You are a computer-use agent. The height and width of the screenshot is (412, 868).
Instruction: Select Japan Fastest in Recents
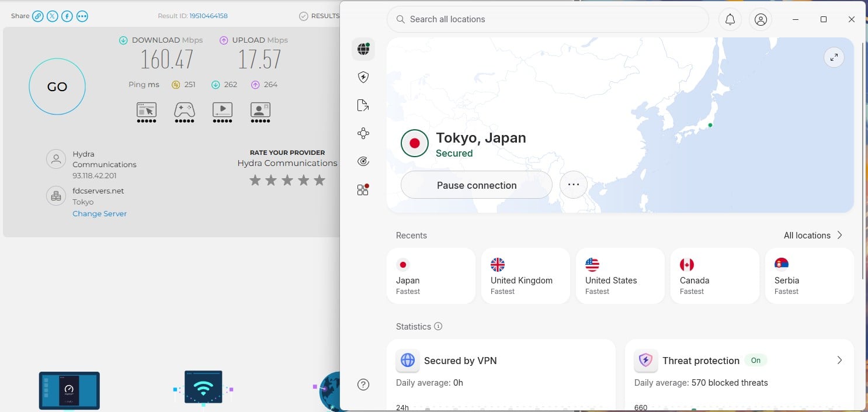[431, 276]
